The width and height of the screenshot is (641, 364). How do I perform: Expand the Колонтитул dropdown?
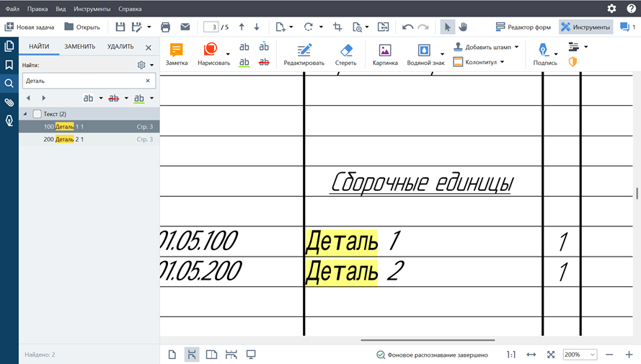pos(502,62)
